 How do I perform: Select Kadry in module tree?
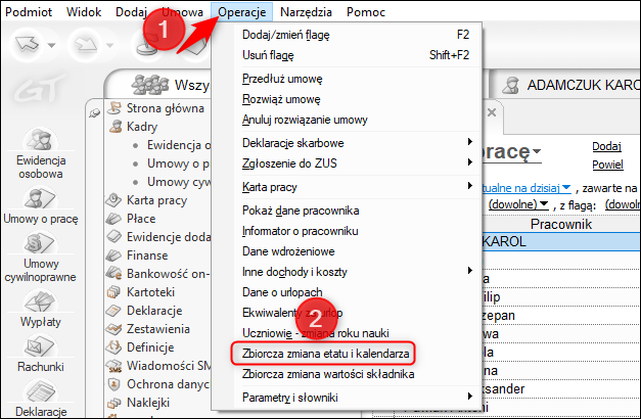click(x=132, y=126)
